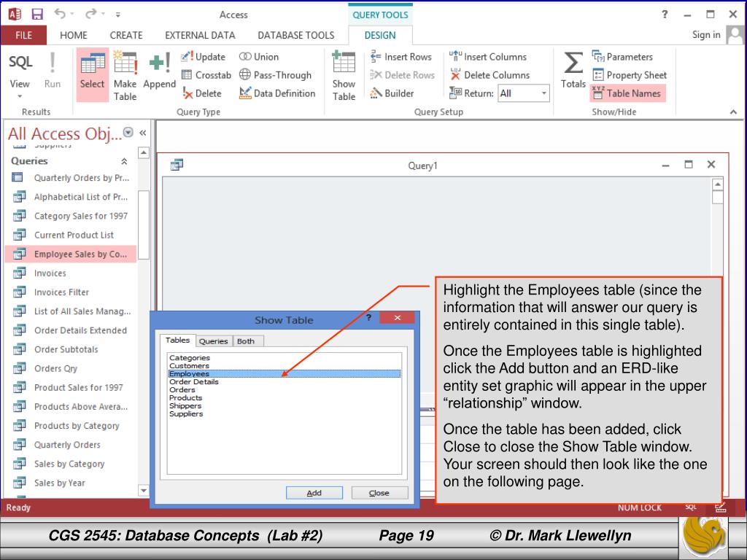Viewport: 747px width, 560px height.
Task: Choose the Data Definition query type
Action: click(x=277, y=93)
